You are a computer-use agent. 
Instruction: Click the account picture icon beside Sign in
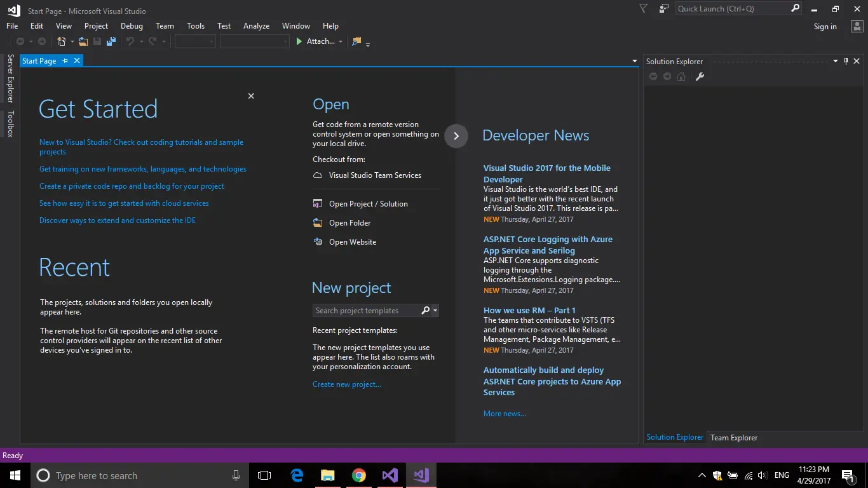(856, 26)
